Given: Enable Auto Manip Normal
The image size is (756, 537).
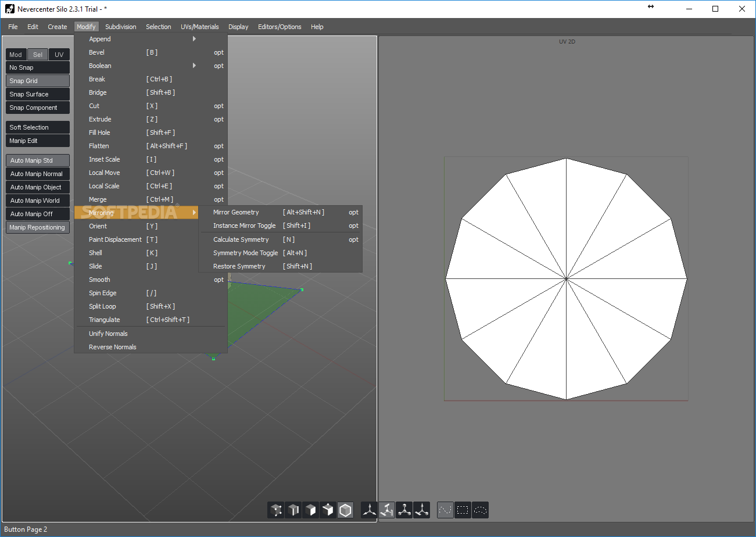Looking at the screenshot, I should (38, 174).
